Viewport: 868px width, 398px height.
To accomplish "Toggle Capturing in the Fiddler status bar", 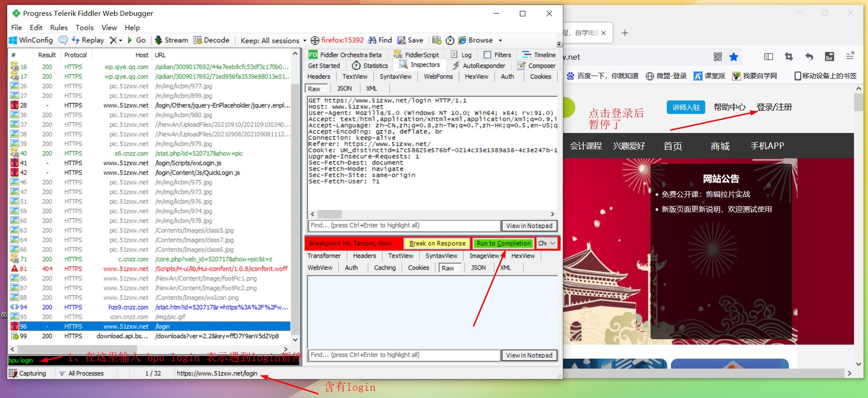I will 28,373.
